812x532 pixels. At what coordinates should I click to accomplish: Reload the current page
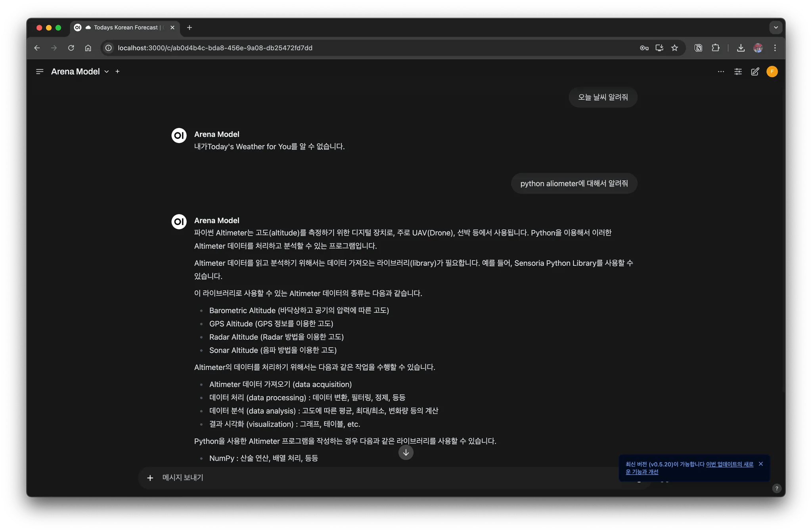pyautogui.click(x=71, y=48)
